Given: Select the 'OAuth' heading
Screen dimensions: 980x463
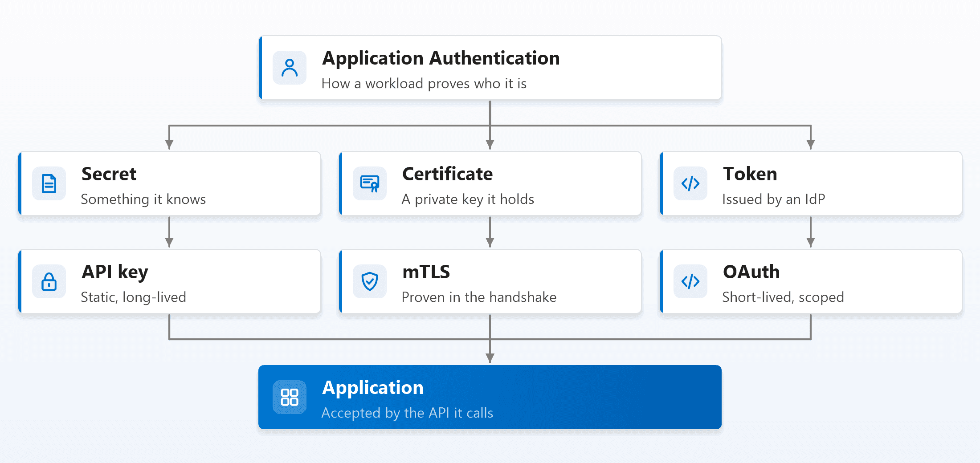Looking at the screenshot, I should 751,272.
